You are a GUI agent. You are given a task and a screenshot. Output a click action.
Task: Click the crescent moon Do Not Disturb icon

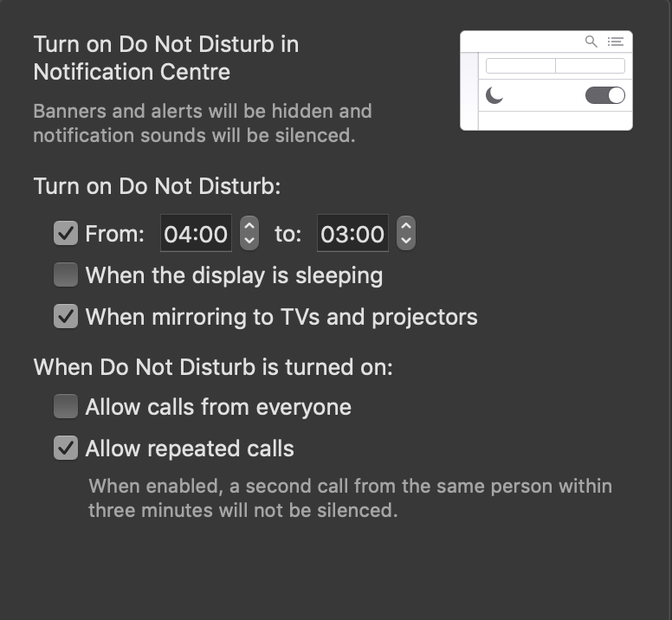pos(494,95)
